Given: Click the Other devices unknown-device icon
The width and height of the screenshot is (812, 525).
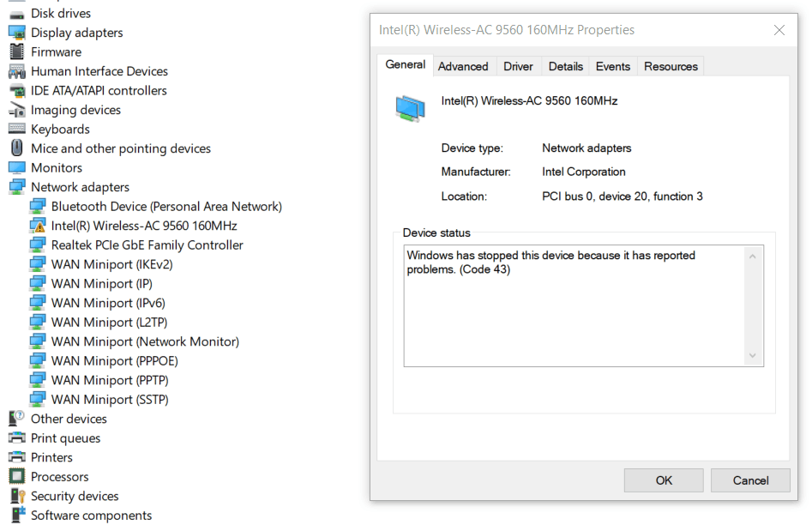Looking at the screenshot, I should click(16, 419).
